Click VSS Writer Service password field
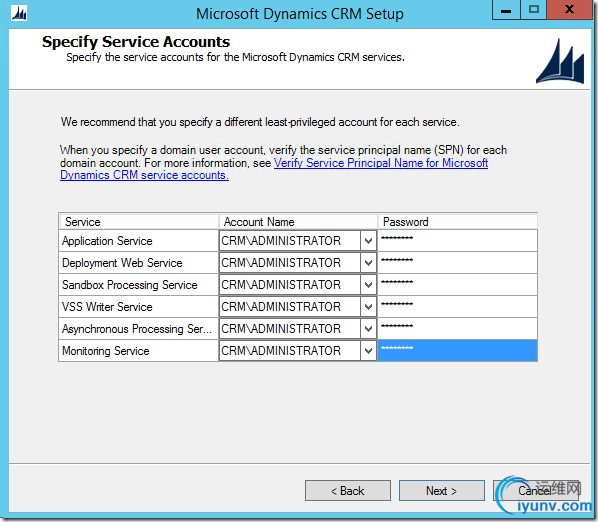This screenshot has width=598, height=522. click(457, 307)
